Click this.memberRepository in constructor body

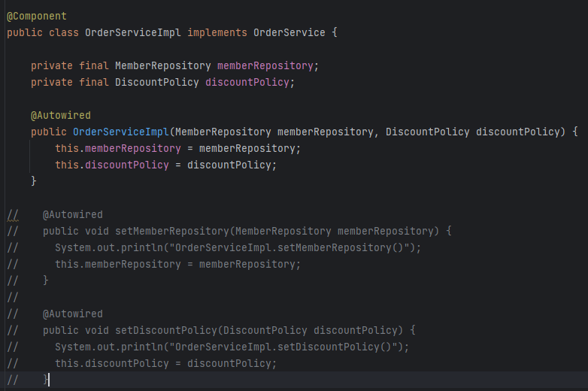point(118,148)
